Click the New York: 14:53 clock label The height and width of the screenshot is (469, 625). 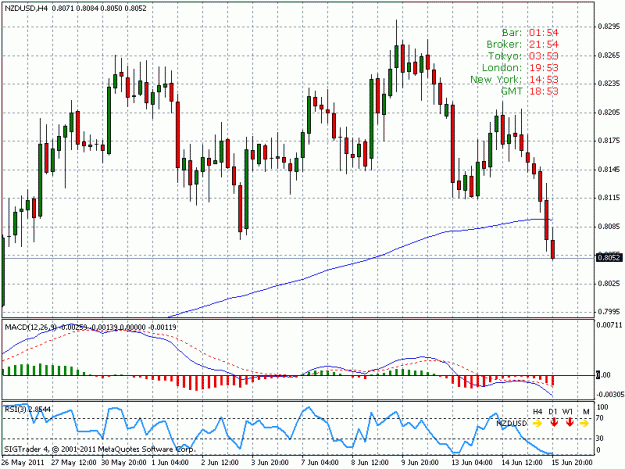point(514,79)
